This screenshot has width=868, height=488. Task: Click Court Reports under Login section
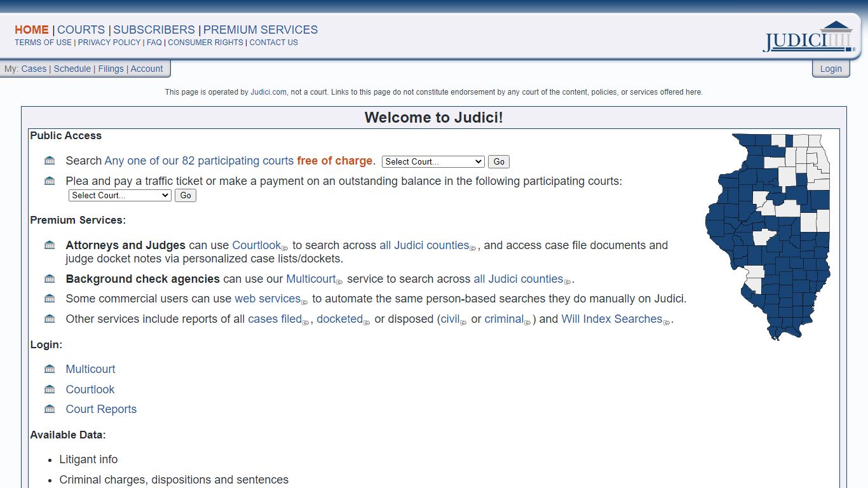click(x=101, y=409)
